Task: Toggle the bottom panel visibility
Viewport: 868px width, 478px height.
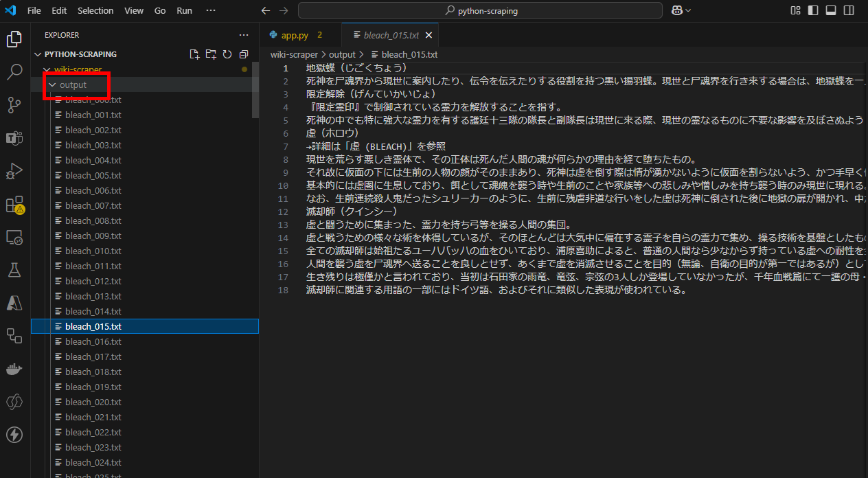Action: point(830,10)
